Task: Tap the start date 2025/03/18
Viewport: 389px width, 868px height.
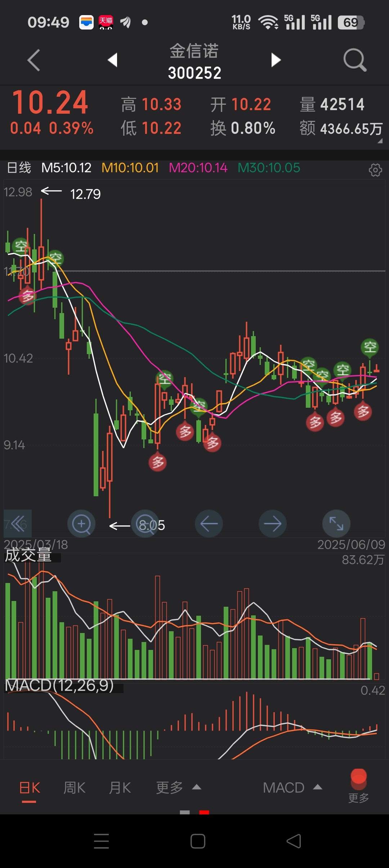Action: click(x=36, y=544)
